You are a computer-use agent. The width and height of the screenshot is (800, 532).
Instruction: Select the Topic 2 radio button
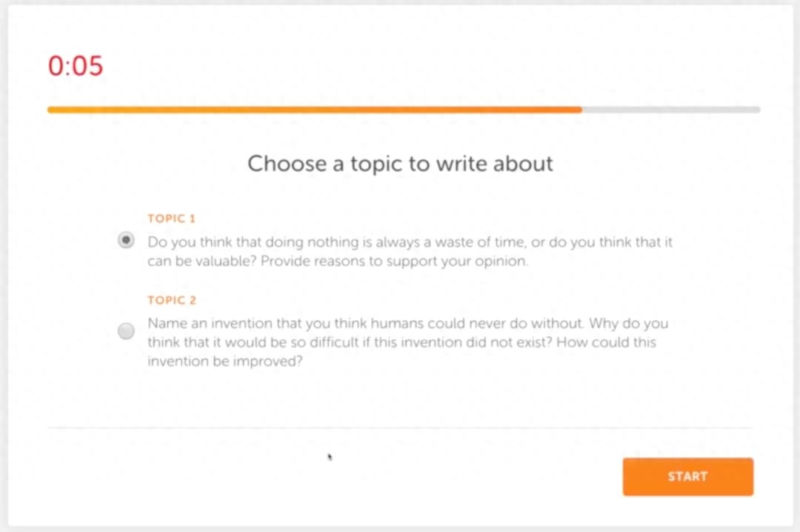coord(126,331)
